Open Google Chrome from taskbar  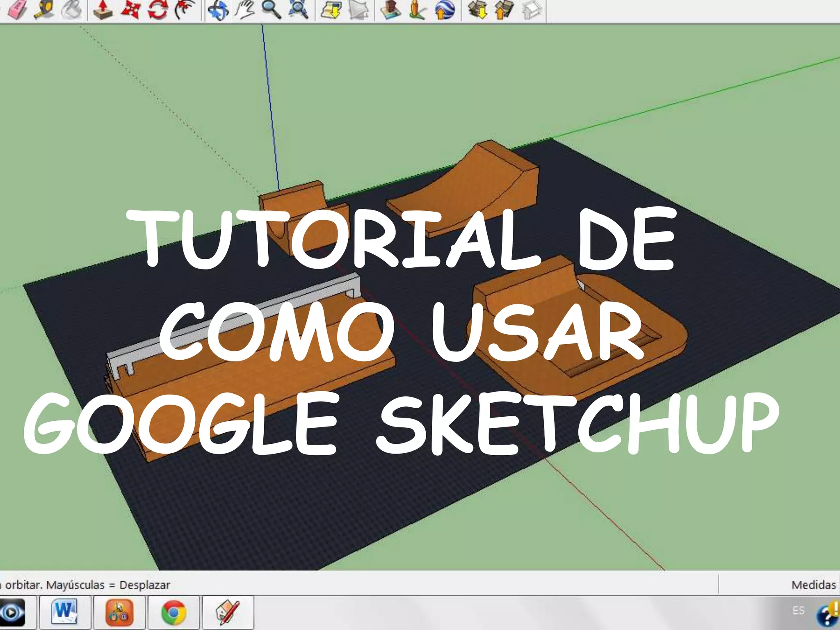point(173,613)
